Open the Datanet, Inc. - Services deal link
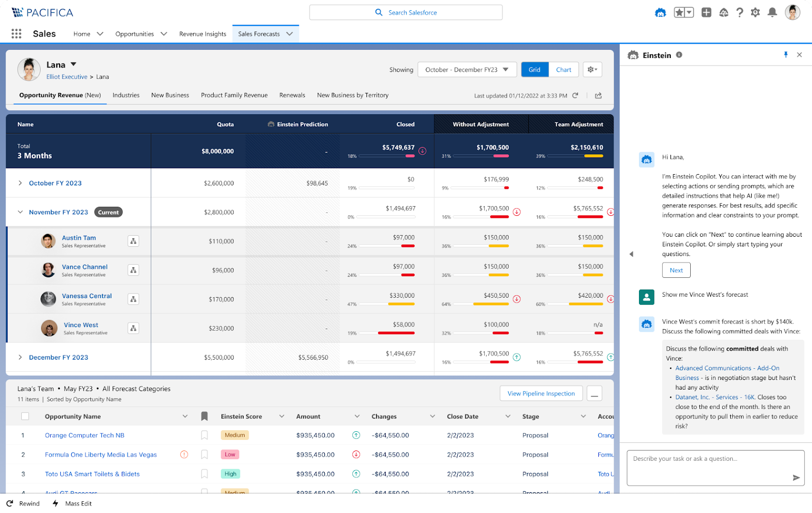812x513 pixels. [x=715, y=397]
